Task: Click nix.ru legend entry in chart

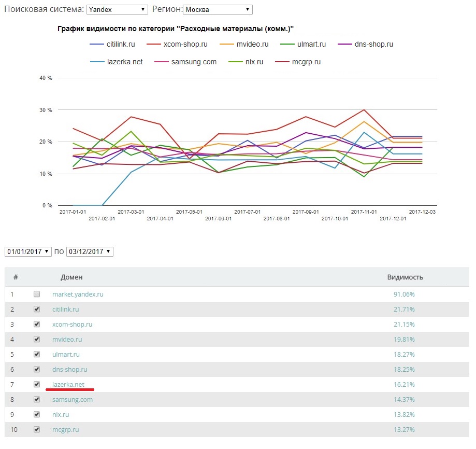Action: click(251, 62)
